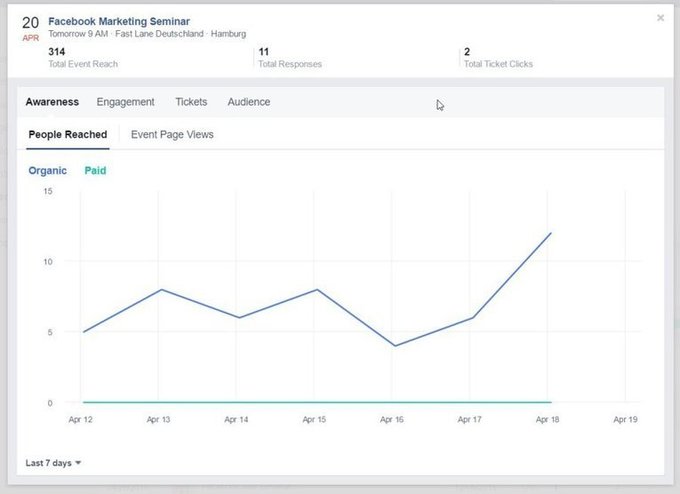Click the Tomorrow 9 AM event details line
This screenshot has height=494, width=680.
tap(147, 34)
